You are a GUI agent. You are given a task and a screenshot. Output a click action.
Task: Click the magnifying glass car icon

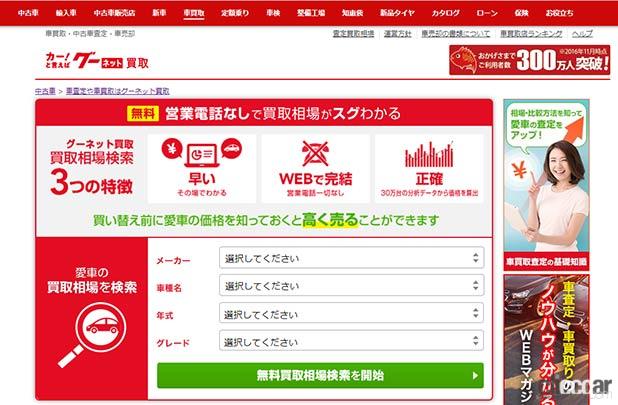tap(93, 335)
